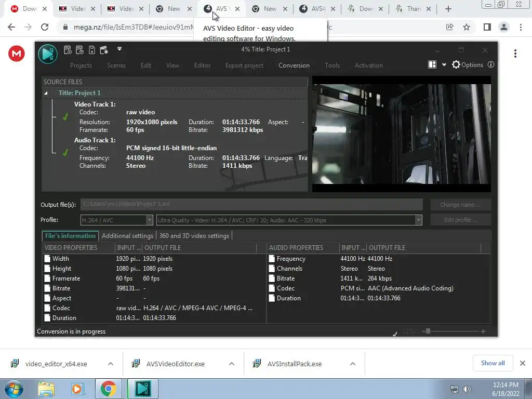Open the View menu
This screenshot has height=399, width=532.
click(x=172, y=65)
